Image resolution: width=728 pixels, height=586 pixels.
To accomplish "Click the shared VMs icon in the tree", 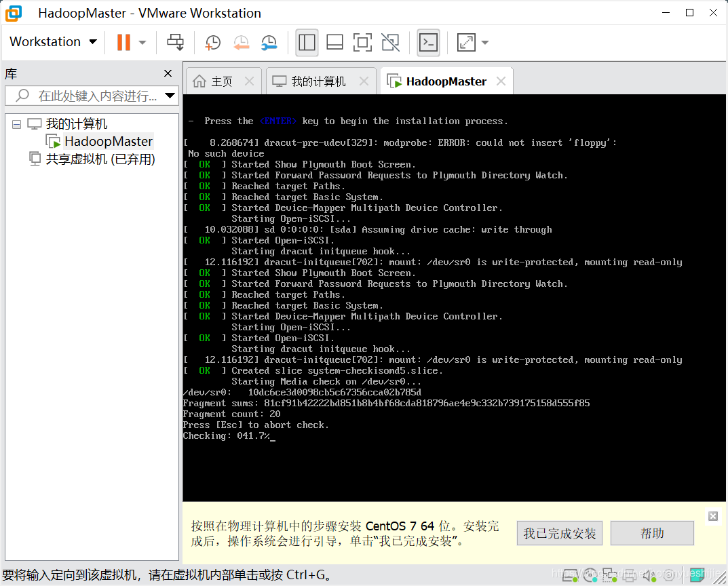I will 35,159.
